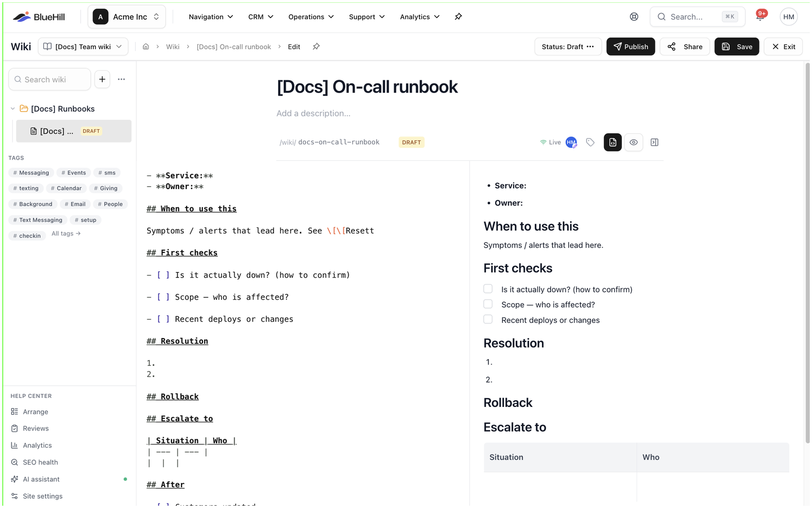812x508 pixels.
Task: Open the Status: Draft options
Action: coord(568,47)
